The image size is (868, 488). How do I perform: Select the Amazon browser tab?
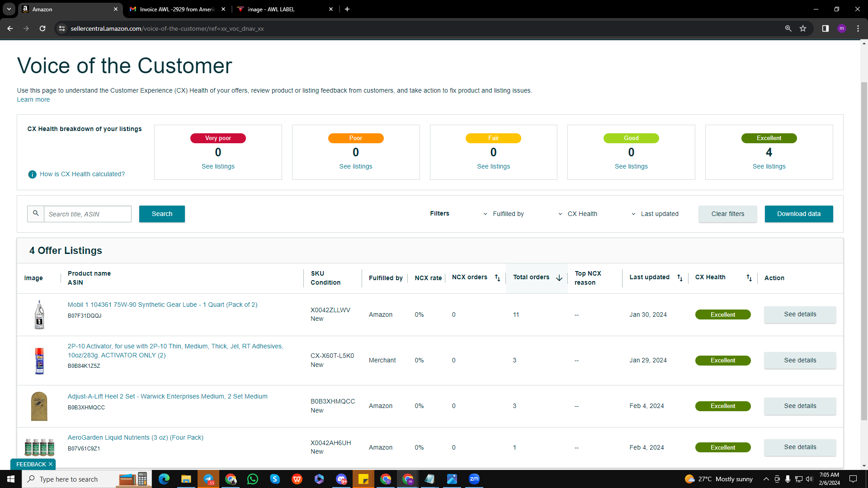(x=70, y=9)
